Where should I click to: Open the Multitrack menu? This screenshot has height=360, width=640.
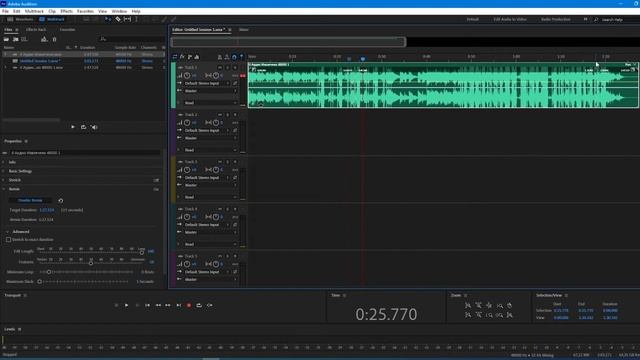34,11
